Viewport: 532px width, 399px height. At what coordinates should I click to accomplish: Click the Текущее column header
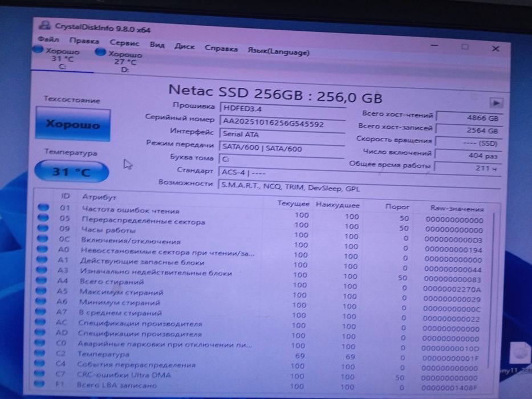tap(293, 203)
